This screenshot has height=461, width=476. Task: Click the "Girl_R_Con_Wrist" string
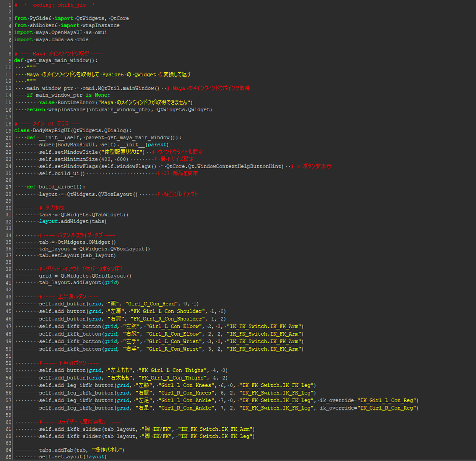click(x=174, y=349)
